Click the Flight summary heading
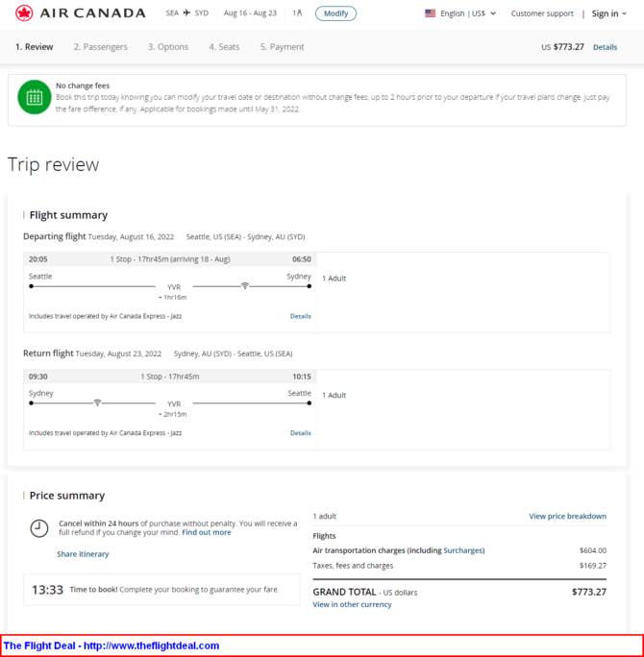Screen dimensions: 644x657 coord(69,215)
